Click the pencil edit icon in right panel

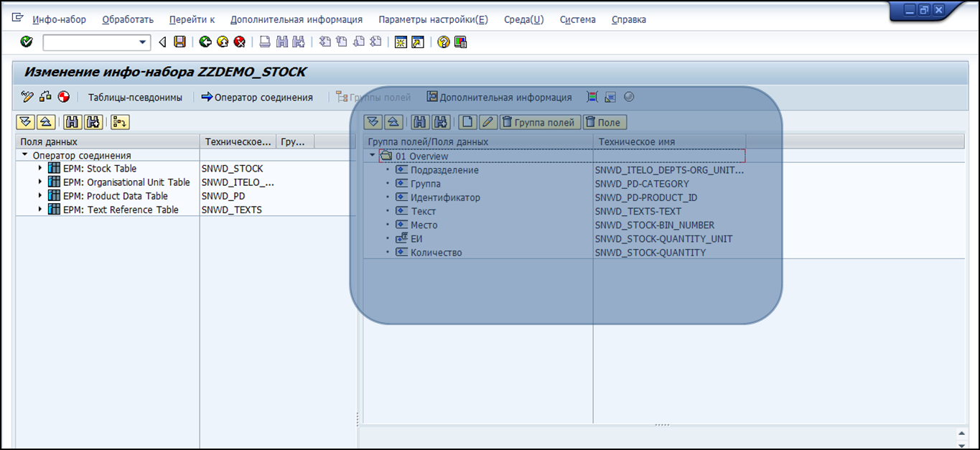point(487,122)
